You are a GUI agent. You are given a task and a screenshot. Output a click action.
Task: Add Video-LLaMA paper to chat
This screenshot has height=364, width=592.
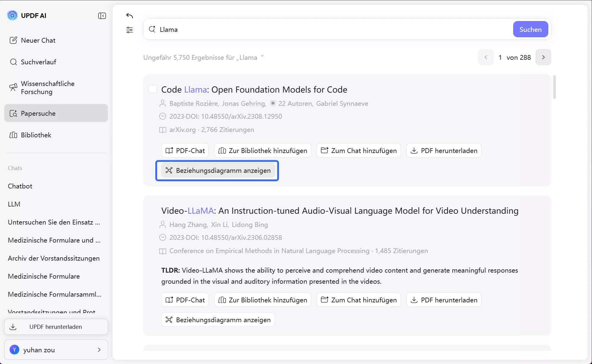pos(358,300)
